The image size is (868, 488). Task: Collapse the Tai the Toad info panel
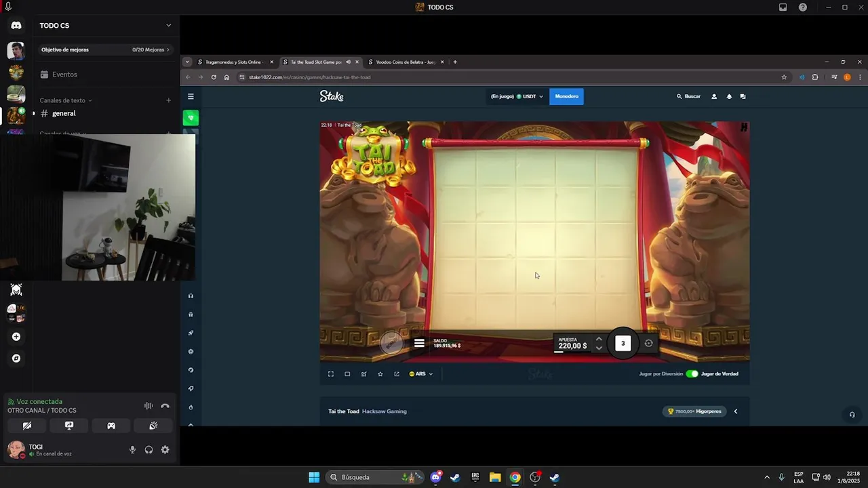[736, 411]
